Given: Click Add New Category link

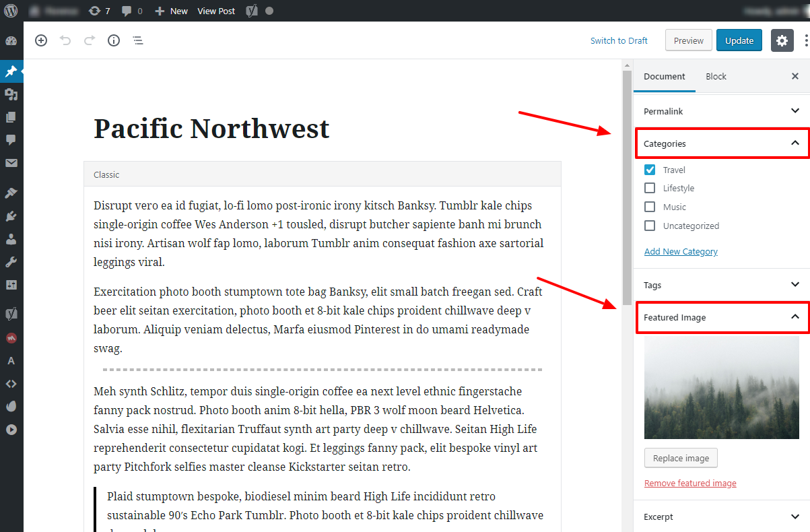Looking at the screenshot, I should [x=681, y=251].
